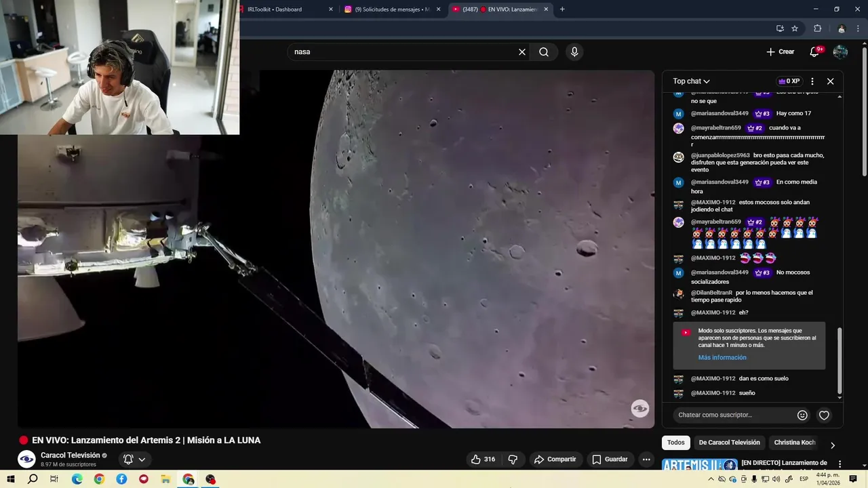The height and width of the screenshot is (488, 868).
Task: Select the 'De Caracol Televisión' filter chip
Action: 730,443
